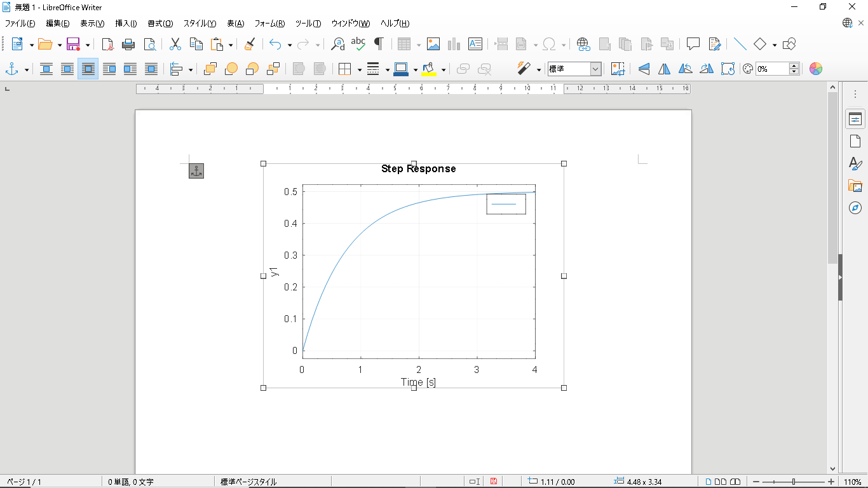The height and width of the screenshot is (488, 868).
Task: Open the Navigator sidebar panel
Action: 855,208
